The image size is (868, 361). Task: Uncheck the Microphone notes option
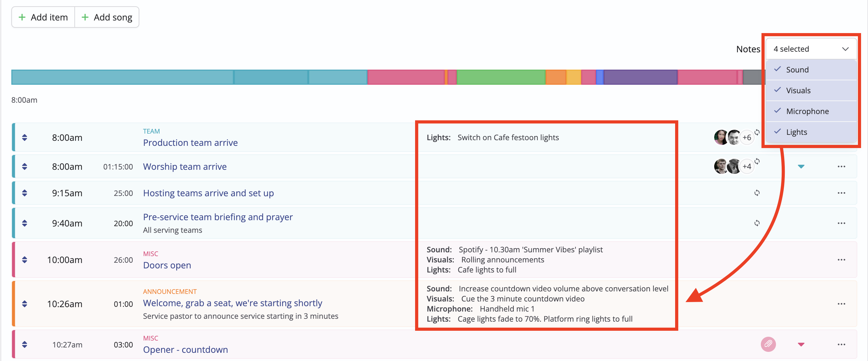tap(811, 111)
